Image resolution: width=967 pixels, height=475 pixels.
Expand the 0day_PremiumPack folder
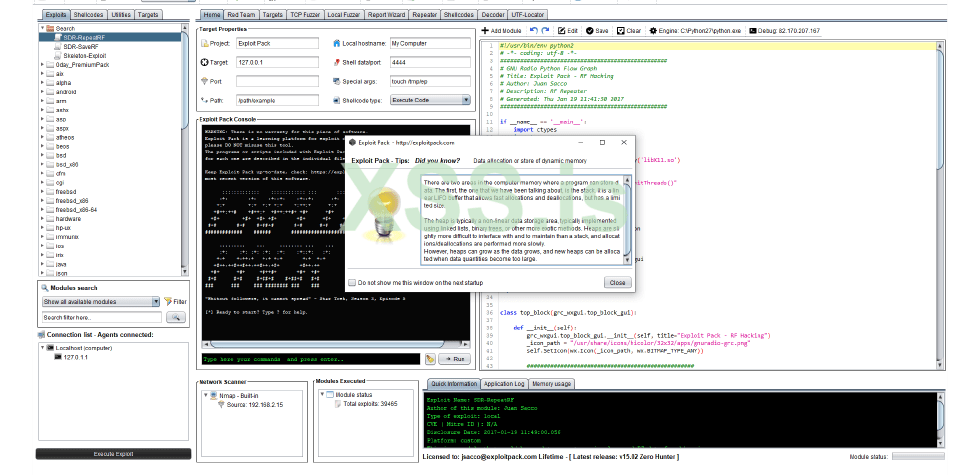tap(44, 65)
